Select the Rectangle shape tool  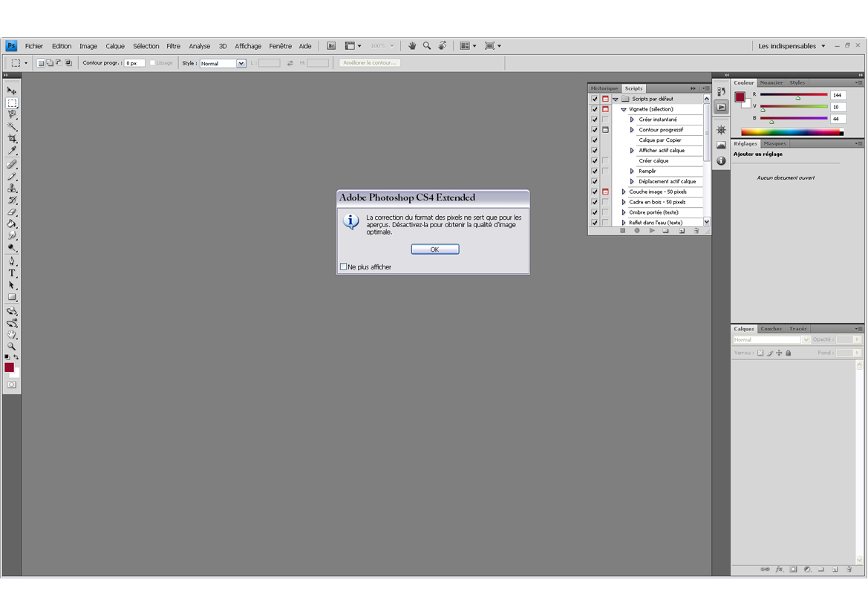point(12,297)
